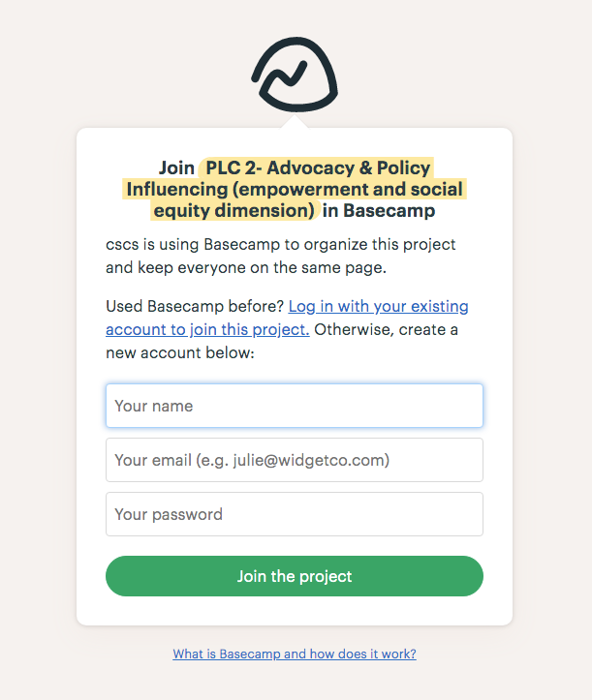Click the highlighted "Influencing (empowerment and social" line
592x700 pixels.
295,190
